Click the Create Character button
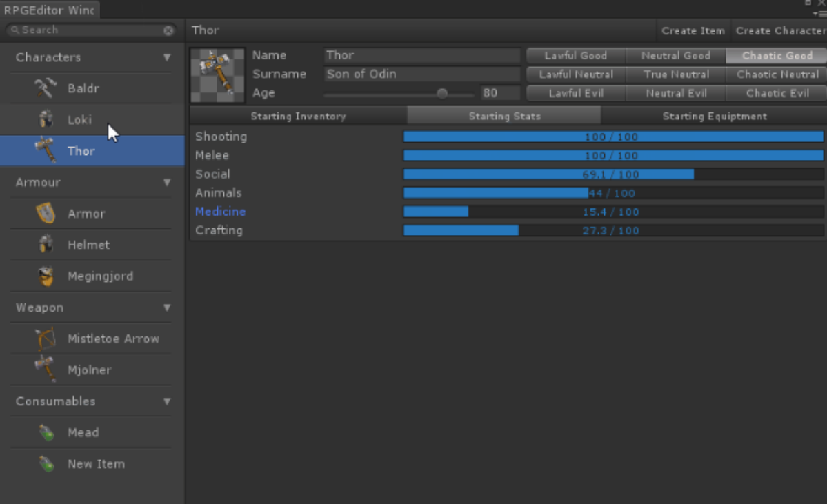This screenshot has height=504, width=827. (x=779, y=30)
